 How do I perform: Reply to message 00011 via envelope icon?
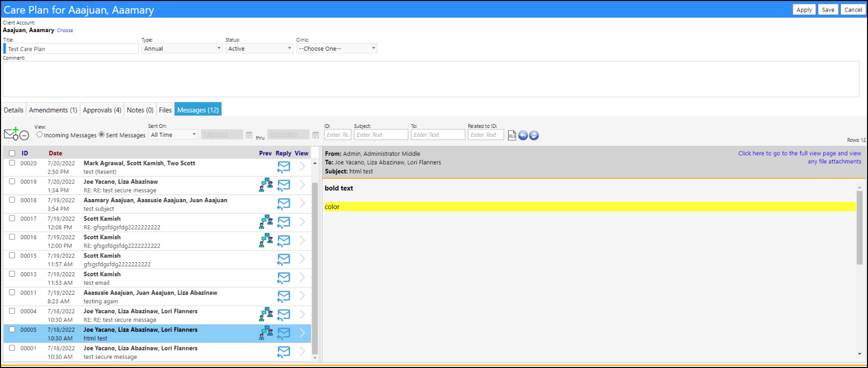coord(284,296)
